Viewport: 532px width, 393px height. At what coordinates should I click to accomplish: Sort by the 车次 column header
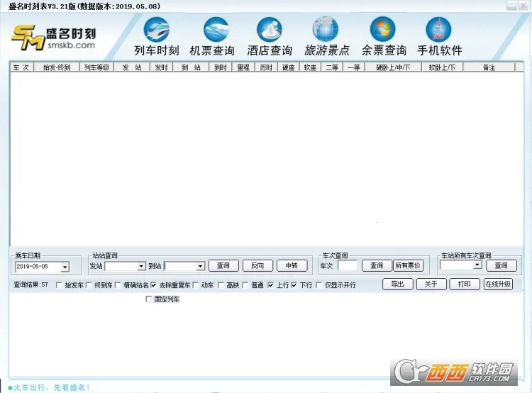click(22, 67)
